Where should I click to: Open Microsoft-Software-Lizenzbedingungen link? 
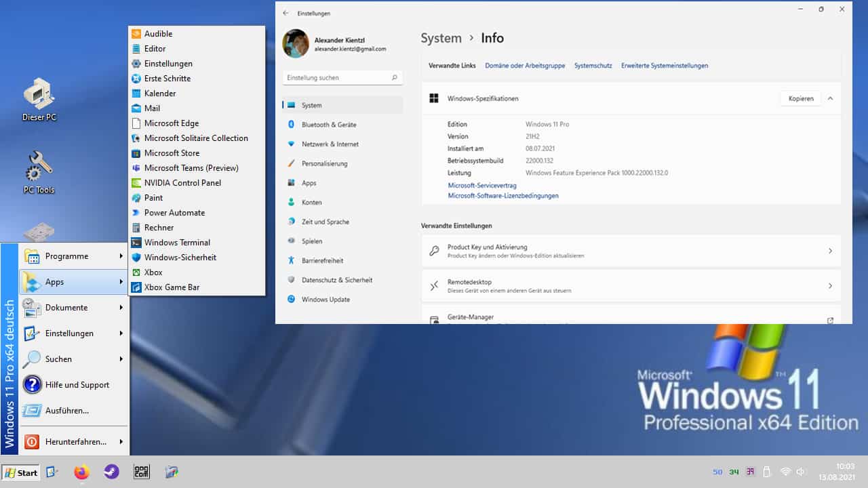coord(503,196)
